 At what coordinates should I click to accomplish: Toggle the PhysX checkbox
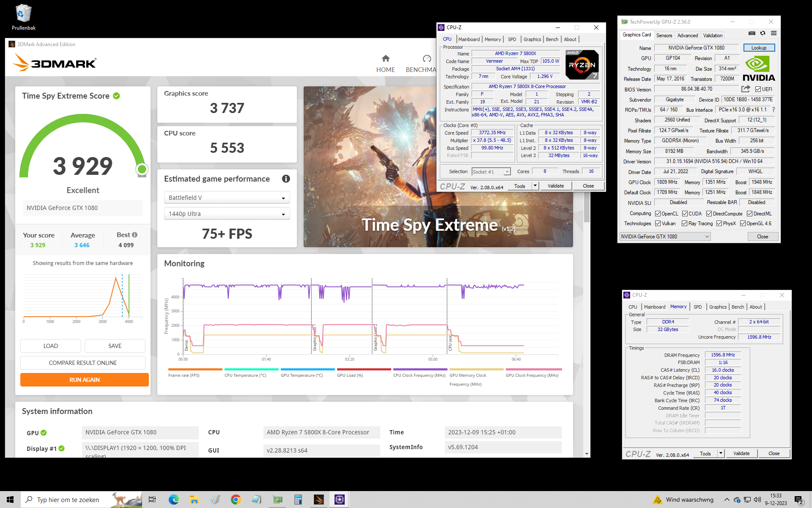(x=719, y=224)
